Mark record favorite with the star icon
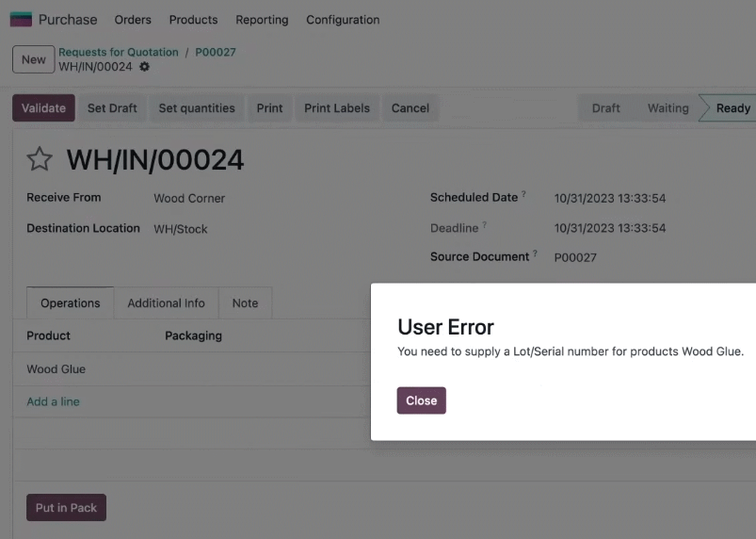The height and width of the screenshot is (539, 756). [39, 159]
